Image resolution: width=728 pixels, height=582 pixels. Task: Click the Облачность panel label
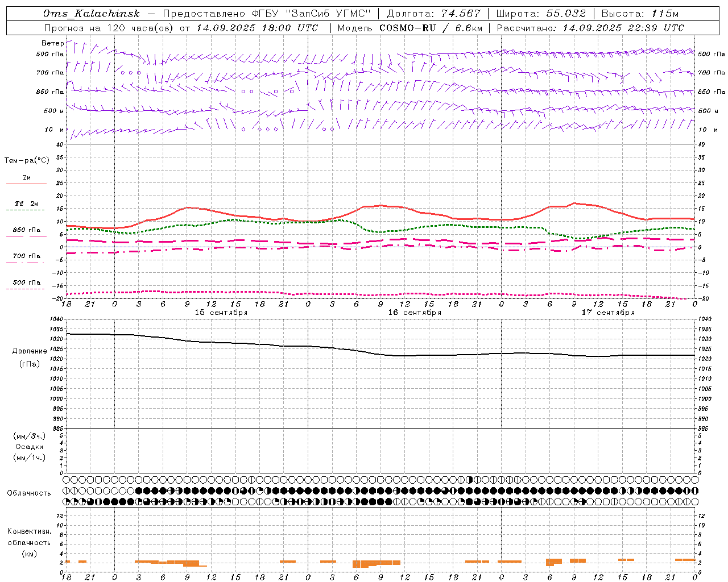tap(29, 493)
